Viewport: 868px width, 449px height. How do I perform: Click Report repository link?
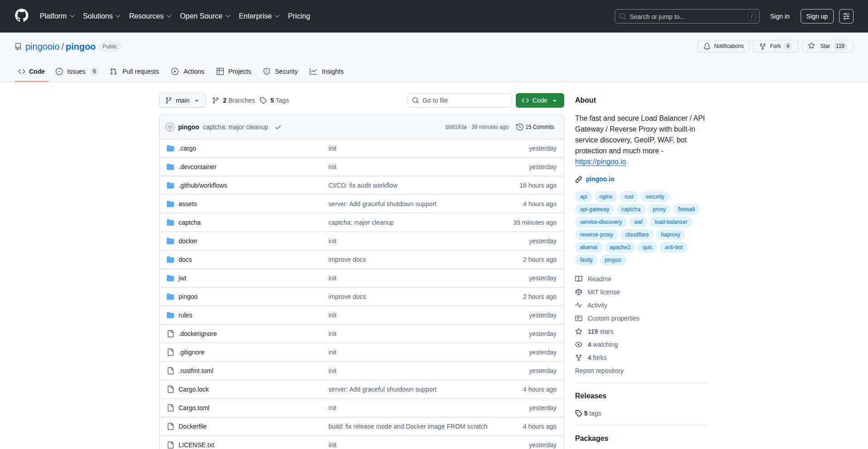(x=599, y=371)
